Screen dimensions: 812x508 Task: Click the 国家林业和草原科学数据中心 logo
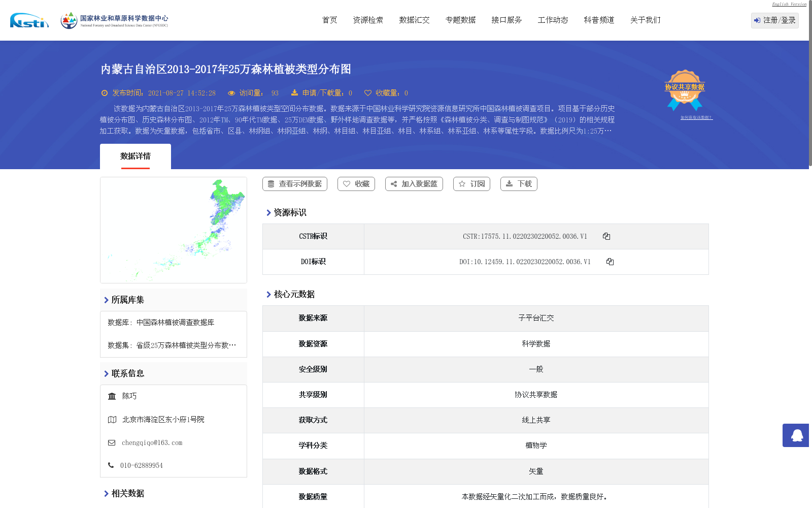click(x=114, y=20)
